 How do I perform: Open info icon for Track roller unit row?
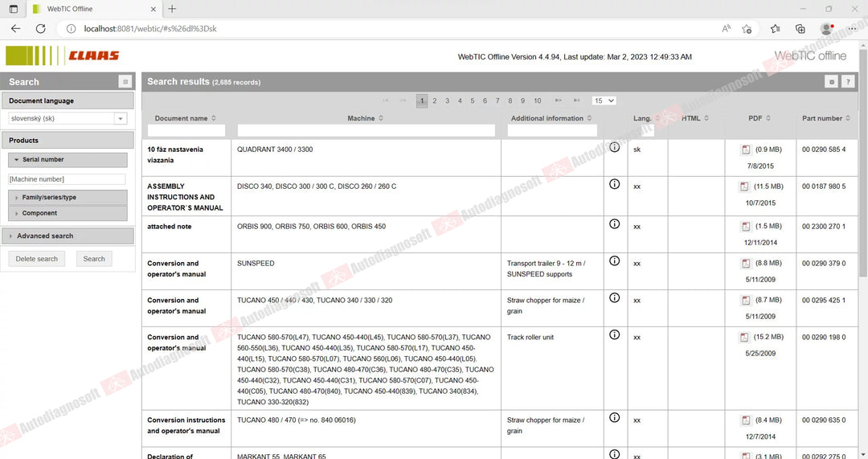615,335
